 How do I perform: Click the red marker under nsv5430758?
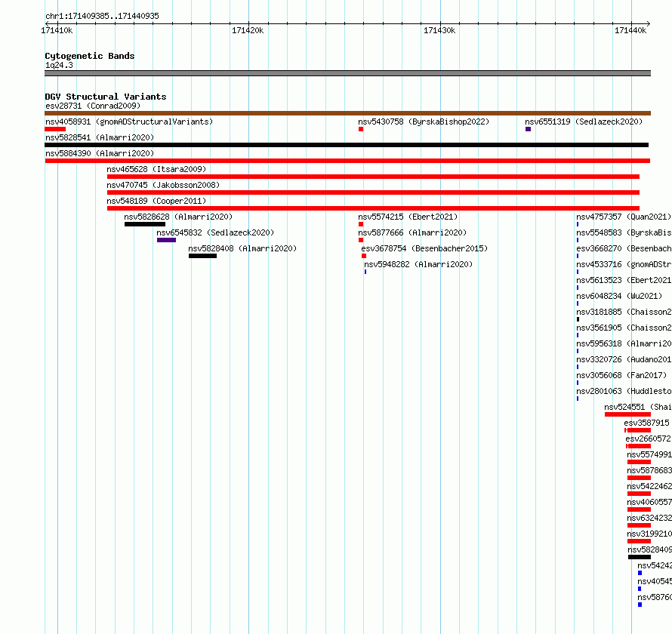click(x=361, y=129)
